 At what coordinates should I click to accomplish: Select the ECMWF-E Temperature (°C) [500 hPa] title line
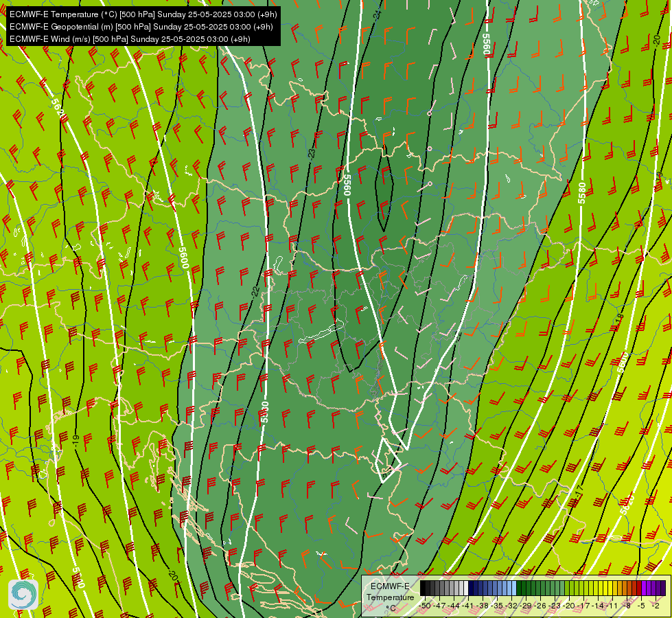point(143,14)
